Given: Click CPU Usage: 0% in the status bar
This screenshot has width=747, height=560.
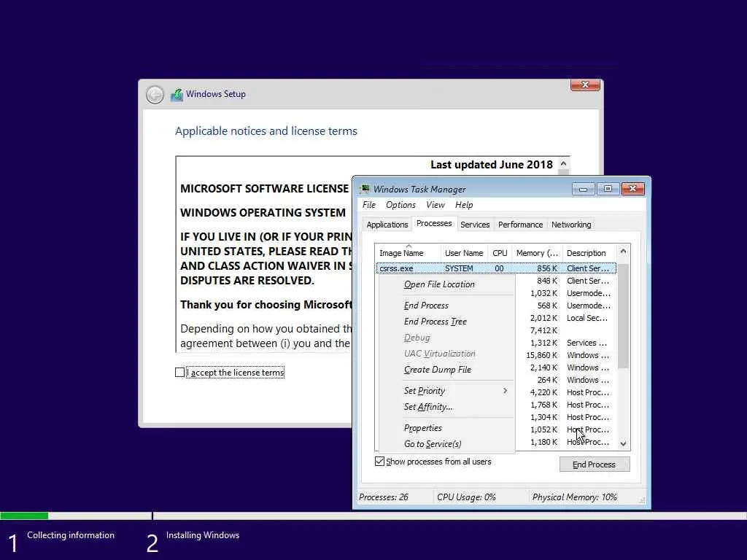Looking at the screenshot, I should (x=466, y=497).
